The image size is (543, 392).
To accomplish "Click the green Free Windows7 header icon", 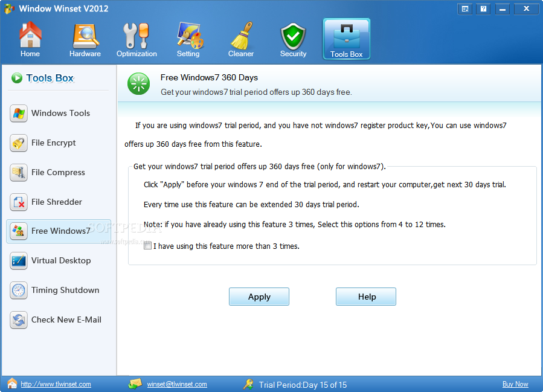I will click(x=138, y=84).
